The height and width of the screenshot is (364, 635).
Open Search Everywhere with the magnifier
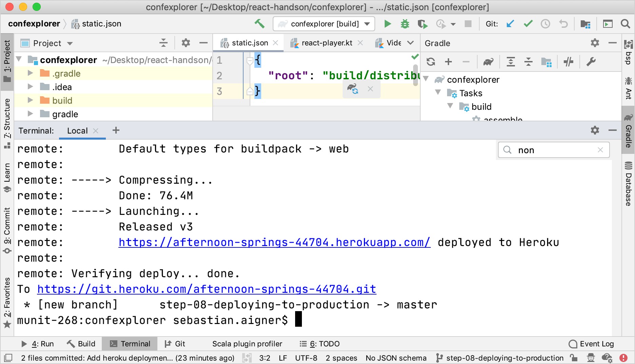coord(625,24)
